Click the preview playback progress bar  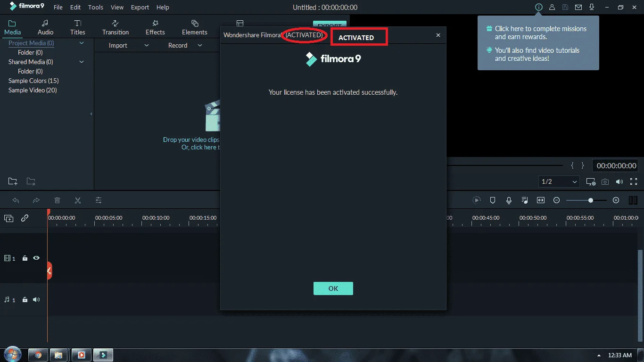(504, 165)
